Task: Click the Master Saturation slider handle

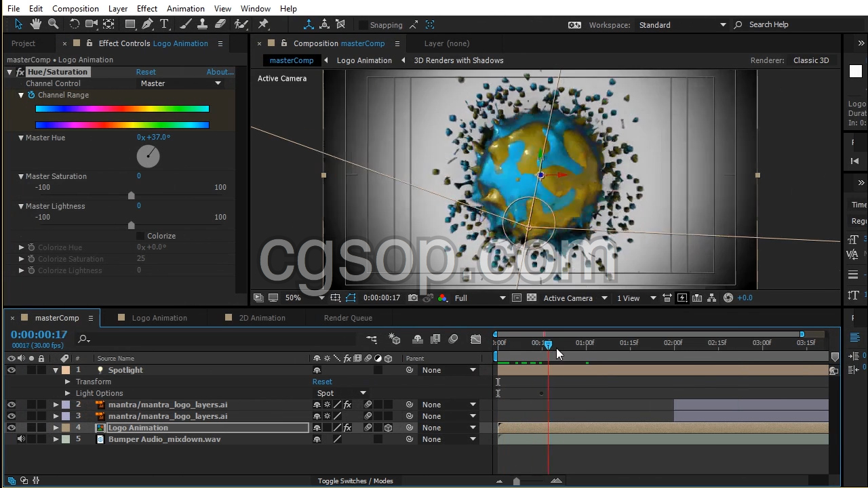Action: point(132,196)
